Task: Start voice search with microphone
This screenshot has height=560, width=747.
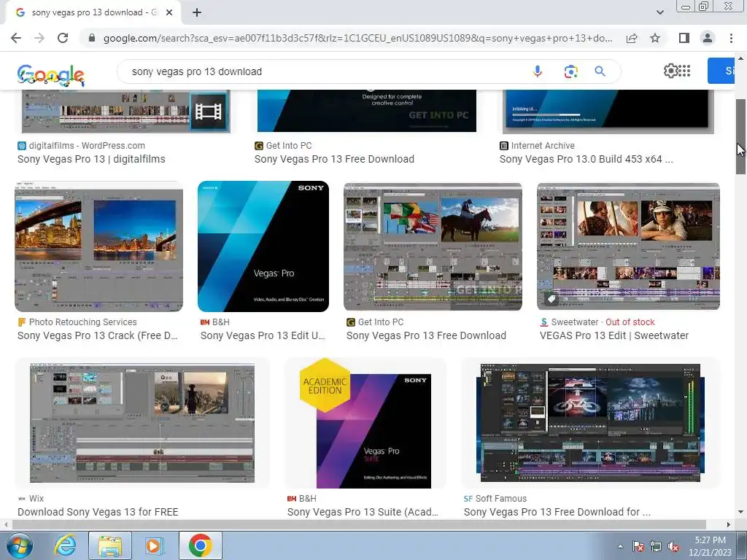Action: (x=538, y=71)
